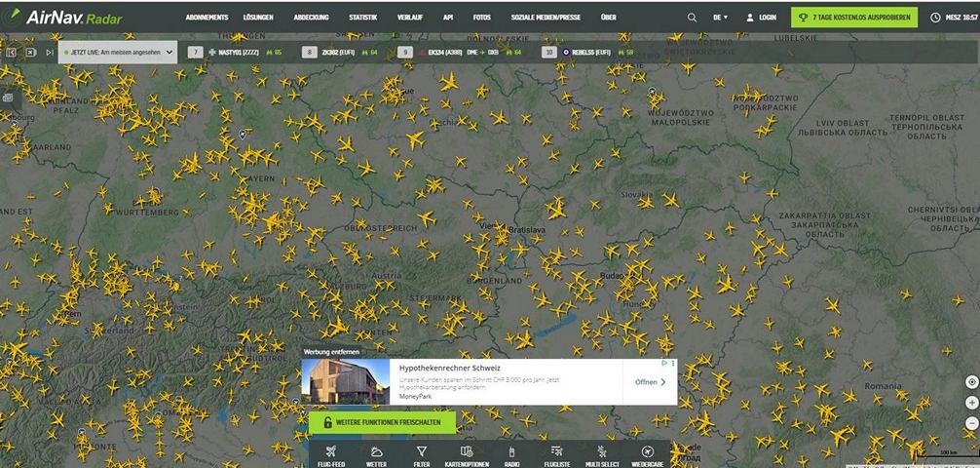The image size is (980, 468).
Task: Open the Flugliste flight list
Action: [x=556, y=455]
